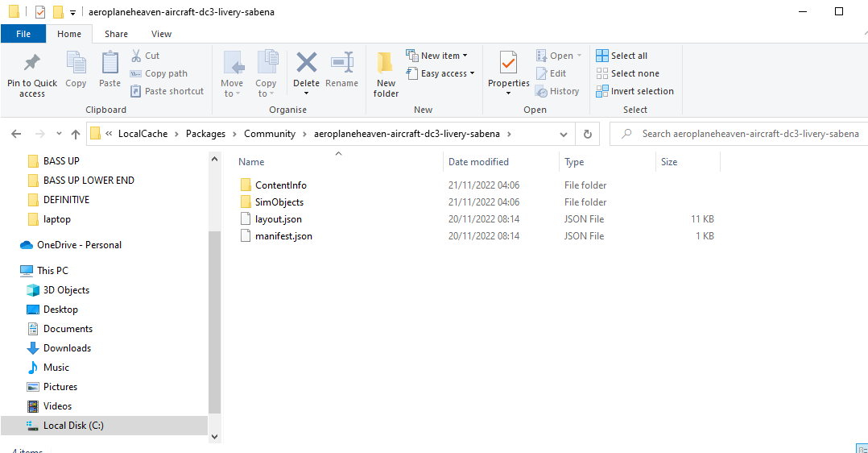
Task: Open OneDrive - Personal in sidebar
Action: point(71,244)
